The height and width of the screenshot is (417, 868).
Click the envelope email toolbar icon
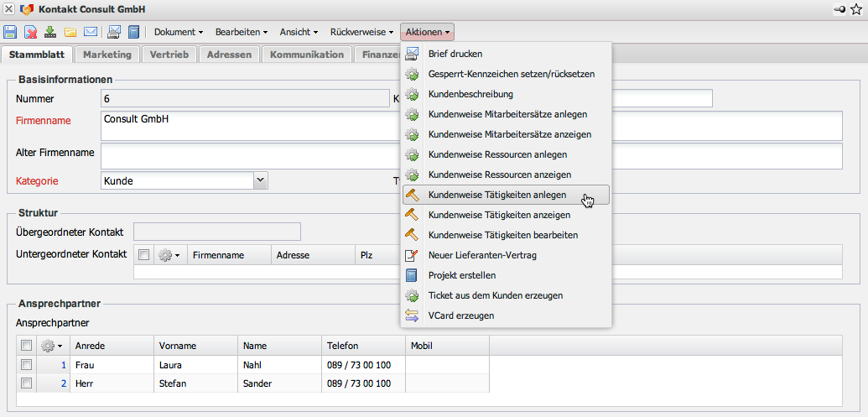point(90,33)
